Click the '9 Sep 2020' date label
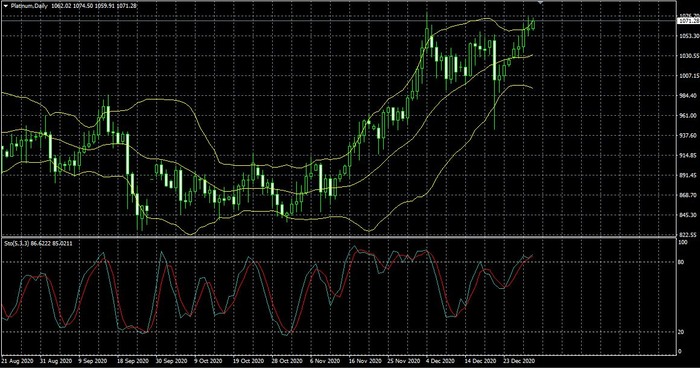This screenshot has height=369, width=700. point(93,361)
